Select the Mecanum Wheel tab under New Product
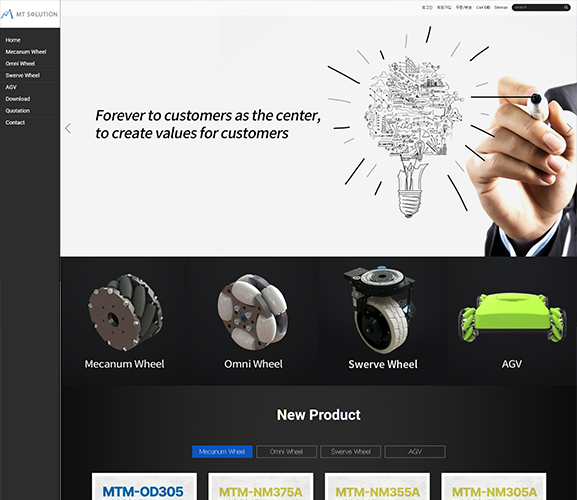Viewport: 577px width, 500px height. point(222,451)
